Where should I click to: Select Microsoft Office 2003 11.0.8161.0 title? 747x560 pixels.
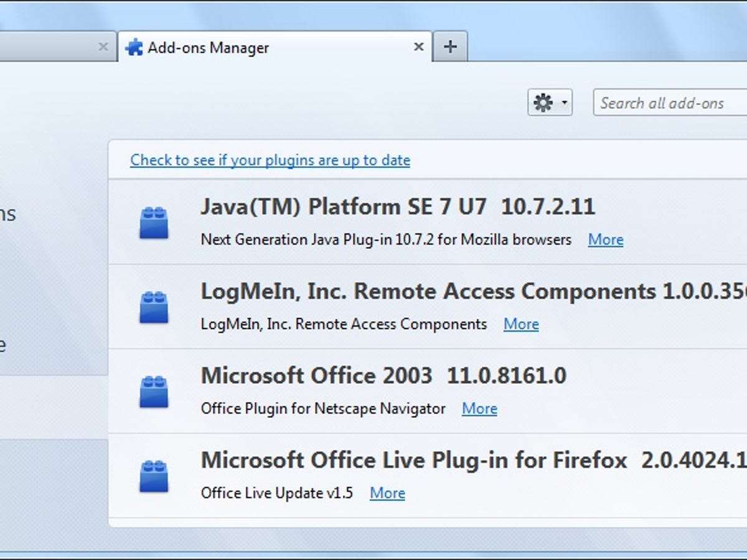tap(383, 376)
